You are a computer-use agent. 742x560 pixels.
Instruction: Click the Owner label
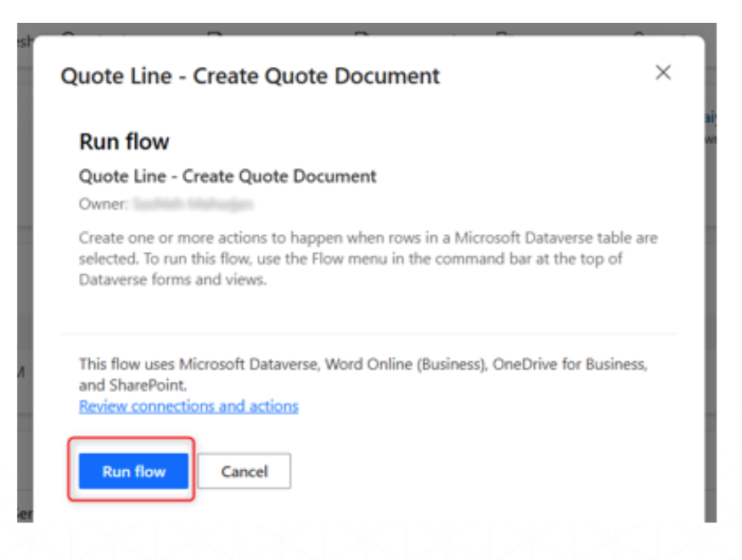pos(102,204)
